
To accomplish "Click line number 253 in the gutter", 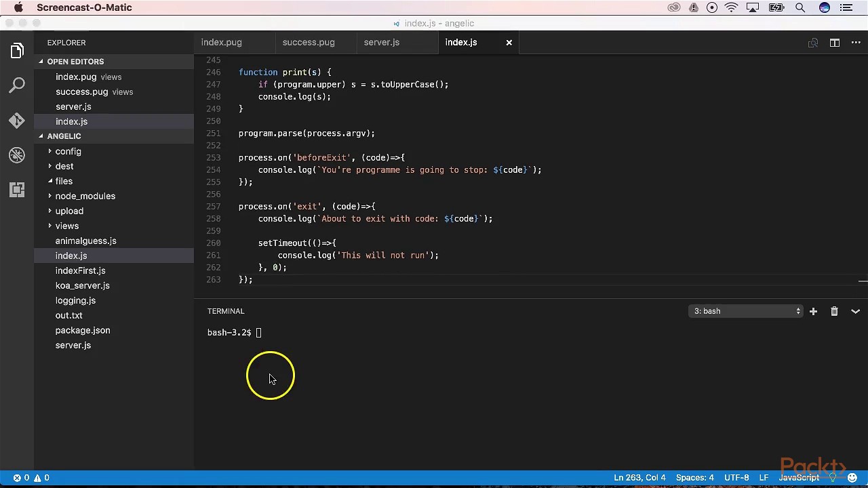I will click(x=213, y=158).
